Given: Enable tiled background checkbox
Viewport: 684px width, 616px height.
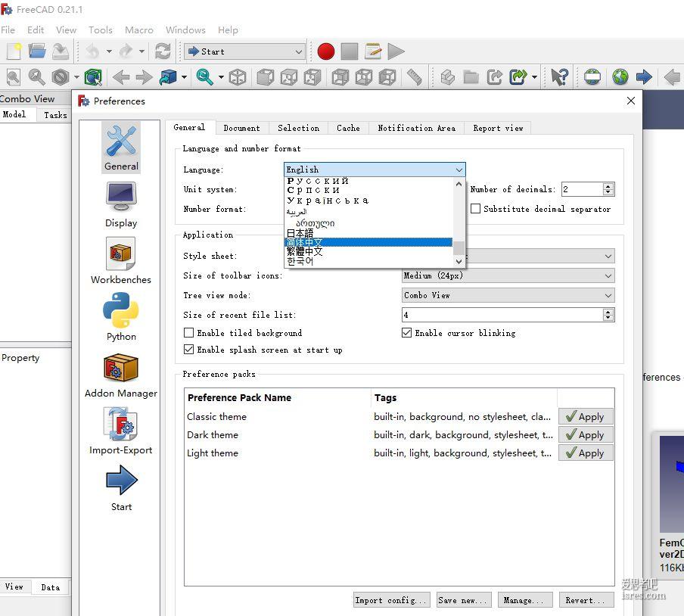Looking at the screenshot, I should 188,333.
